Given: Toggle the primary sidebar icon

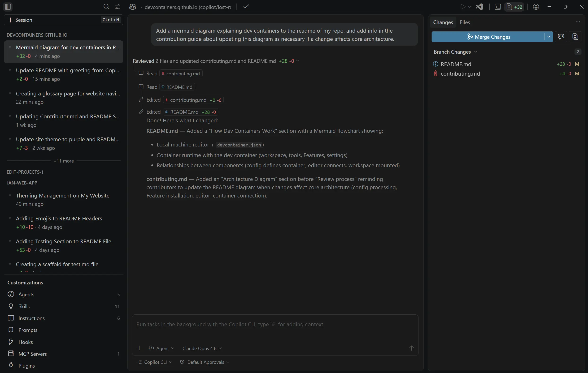Looking at the screenshot, I should (8, 7).
